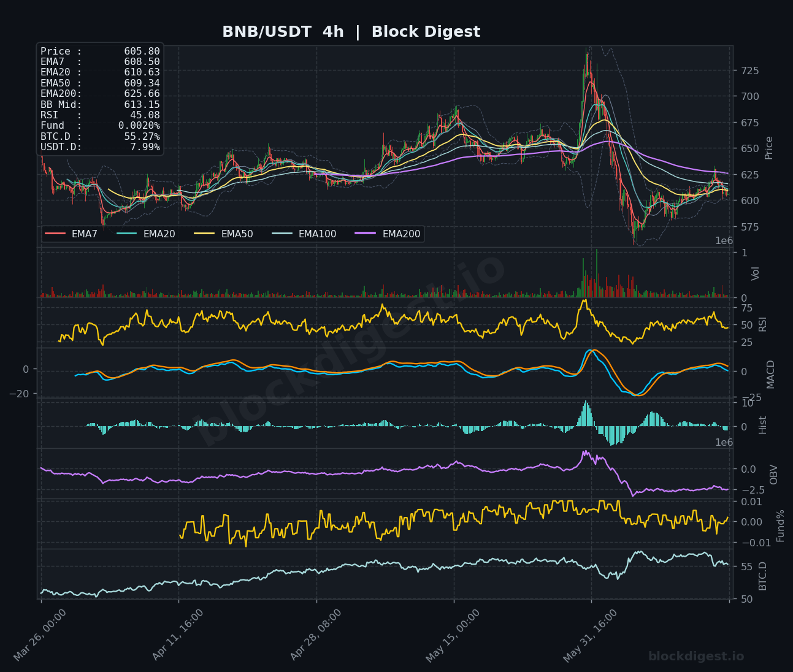This screenshot has width=793, height=672.
Task: Click the yellow EMA50 legend line swatch
Action: click(204, 234)
